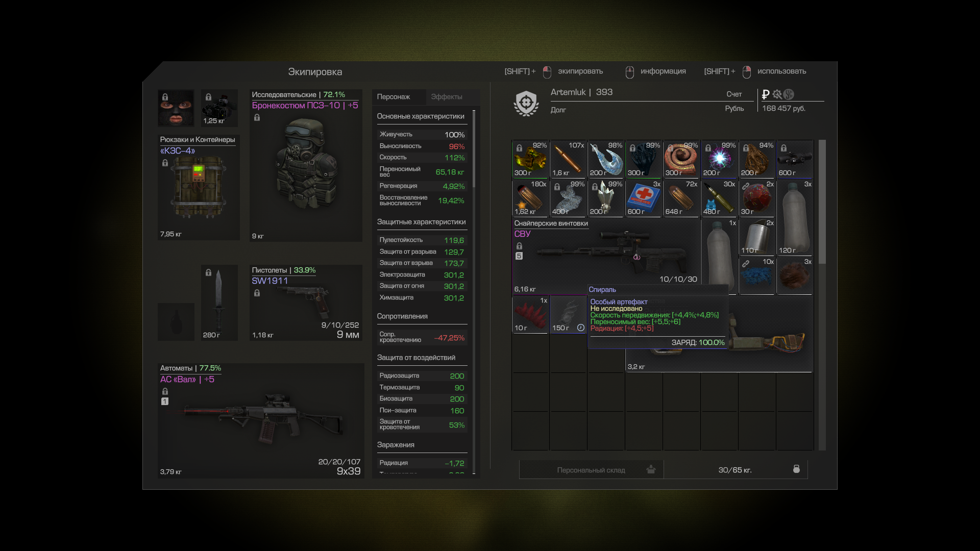Click the lock icon on the СВУ rifle

click(x=519, y=246)
